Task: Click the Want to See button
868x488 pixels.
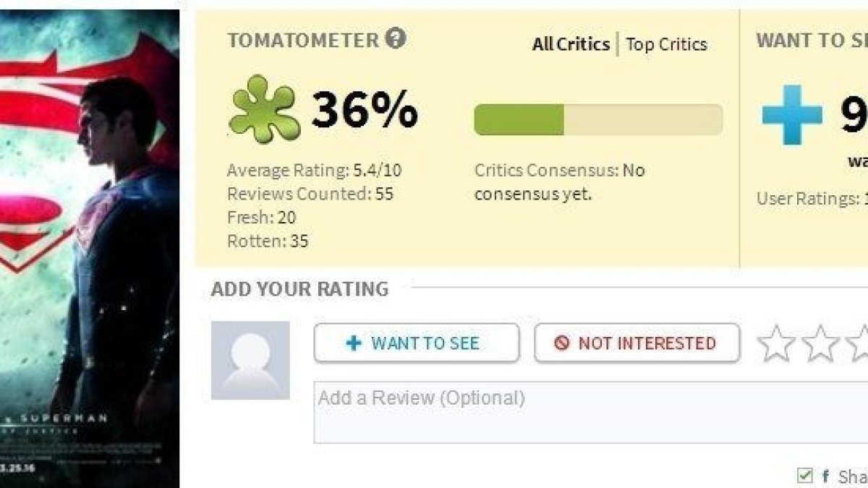Action: click(x=417, y=343)
